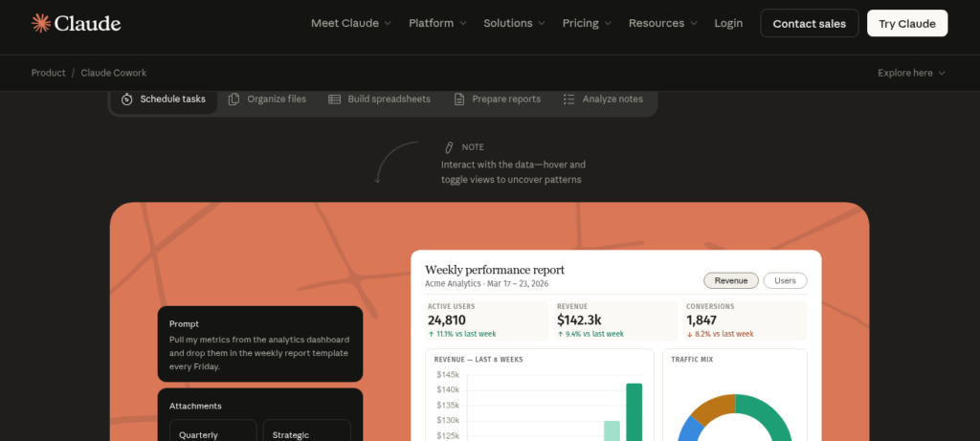This screenshot has height=441, width=980.
Task: Click the Organize files copy icon
Action: (234, 99)
